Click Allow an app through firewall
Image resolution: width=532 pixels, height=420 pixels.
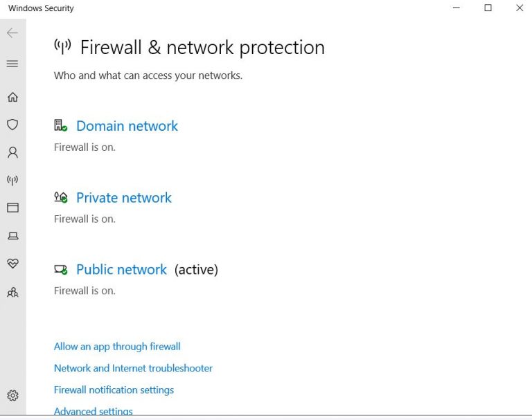[117, 347]
